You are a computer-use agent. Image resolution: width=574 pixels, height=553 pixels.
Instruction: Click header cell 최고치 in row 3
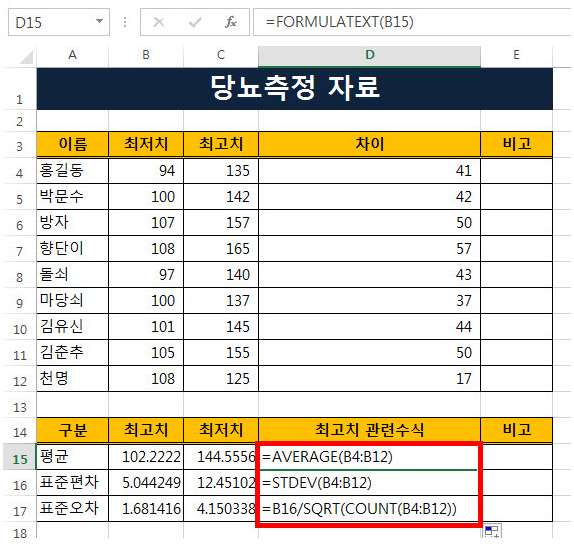tap(221, 144)
